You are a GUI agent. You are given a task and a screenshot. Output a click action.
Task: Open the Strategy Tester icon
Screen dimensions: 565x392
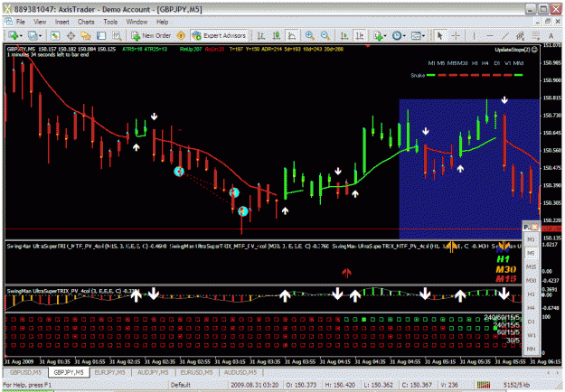pyautogui.click(x=117, y=35)
